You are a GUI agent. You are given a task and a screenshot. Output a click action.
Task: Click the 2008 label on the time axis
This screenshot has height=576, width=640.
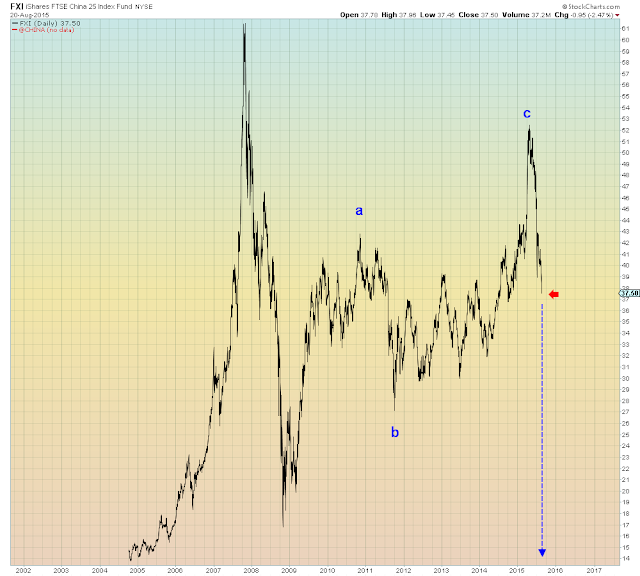(x=251, y=570)
